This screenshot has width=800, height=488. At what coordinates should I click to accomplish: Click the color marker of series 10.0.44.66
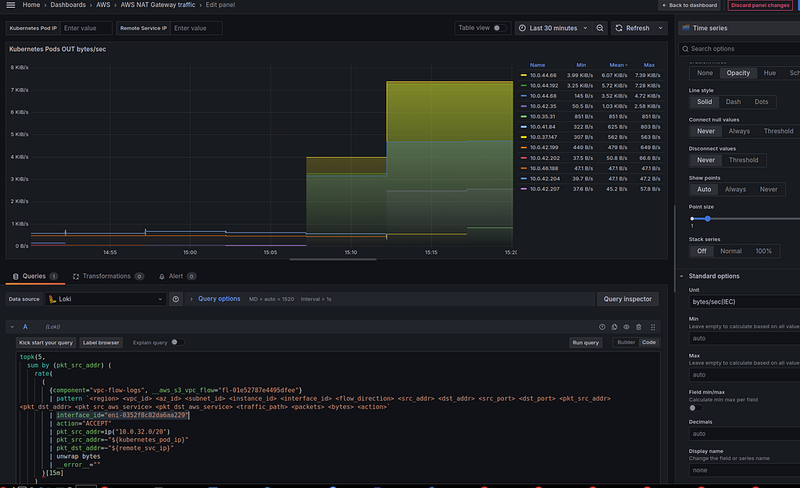click(x=523, y=76)
